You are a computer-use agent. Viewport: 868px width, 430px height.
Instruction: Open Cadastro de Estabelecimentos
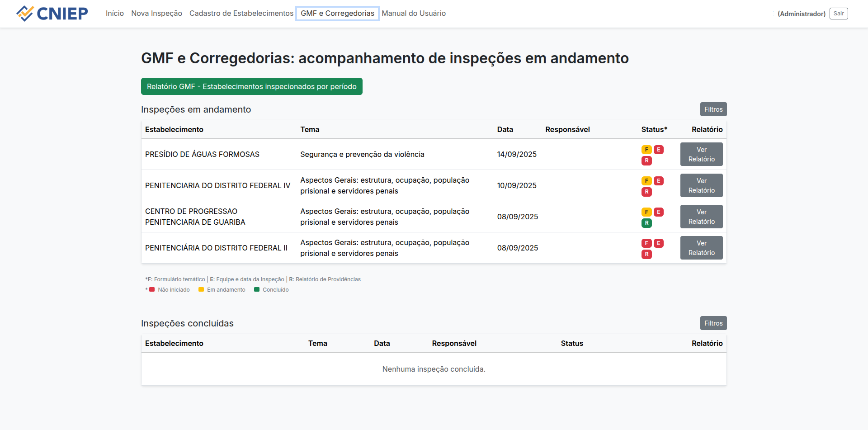coord(241,14)
